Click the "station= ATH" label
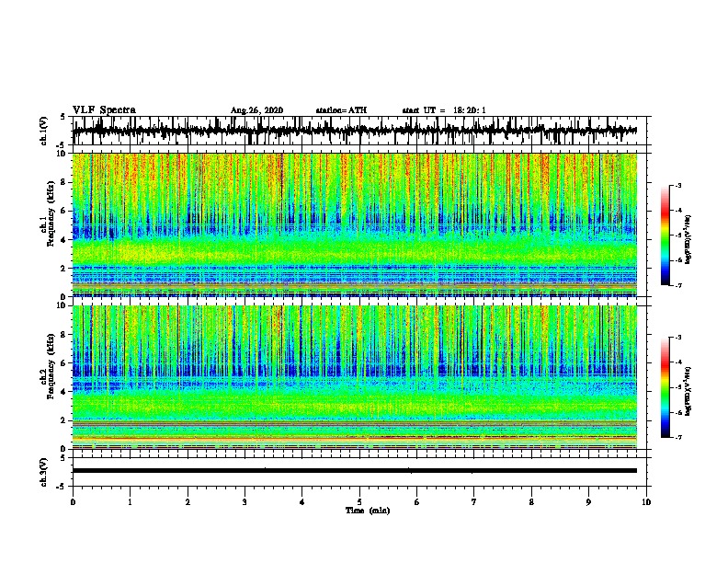Image resolution: width=728 pixels, height=563 pixels. click(341, 110)
